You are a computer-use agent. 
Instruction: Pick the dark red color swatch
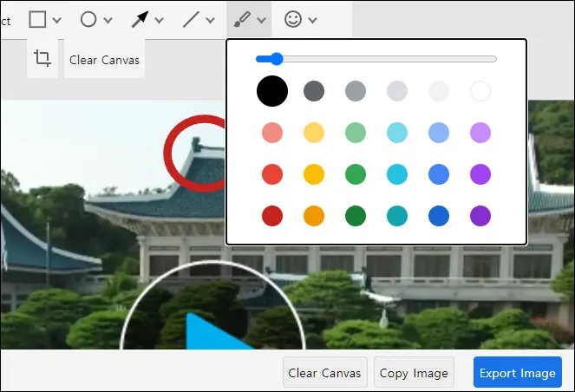[x=272, y=216]
